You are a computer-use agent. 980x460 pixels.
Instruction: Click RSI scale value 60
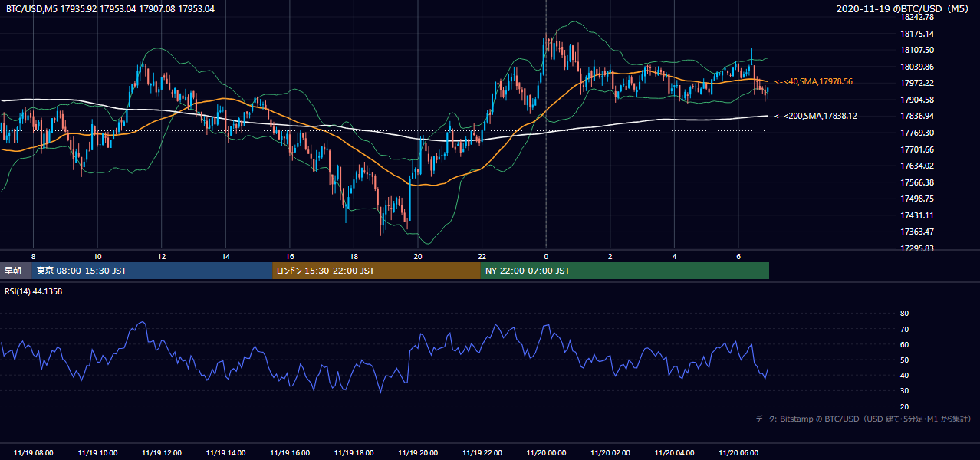904,344
